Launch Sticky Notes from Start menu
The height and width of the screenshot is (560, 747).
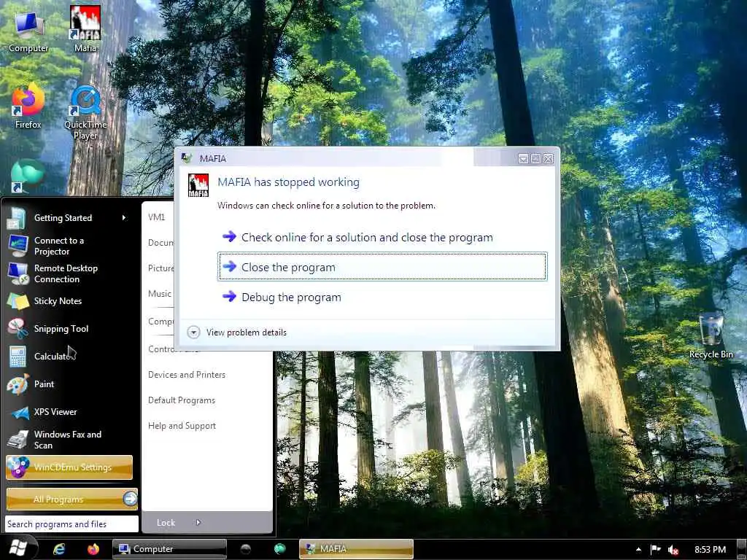click(x=69, y=301)
